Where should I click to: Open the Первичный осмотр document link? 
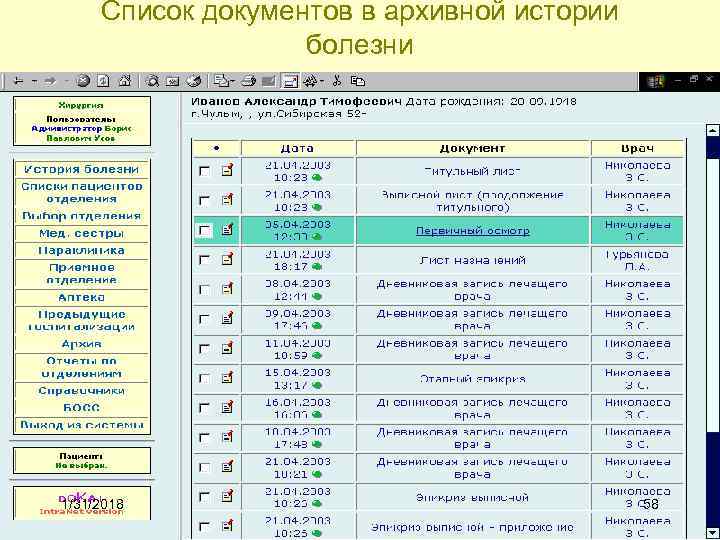tap(472, 231)
